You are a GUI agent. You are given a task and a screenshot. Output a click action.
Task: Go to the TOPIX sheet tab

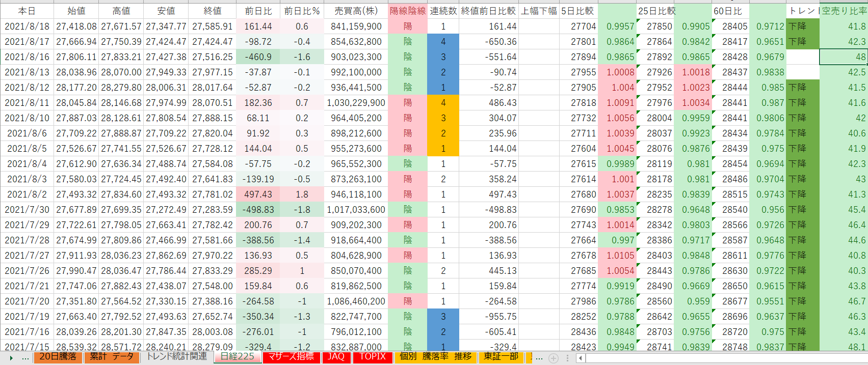pyautogui.click(x=373, y=357)
